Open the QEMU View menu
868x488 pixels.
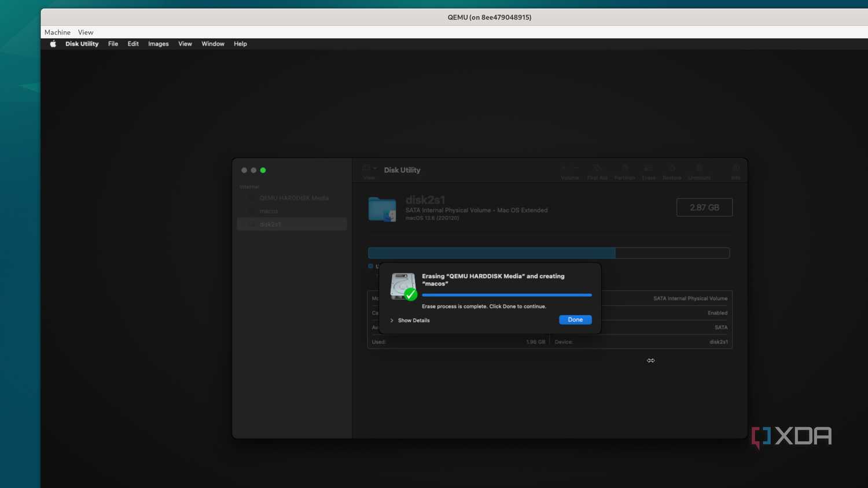(x=86, y=32)
